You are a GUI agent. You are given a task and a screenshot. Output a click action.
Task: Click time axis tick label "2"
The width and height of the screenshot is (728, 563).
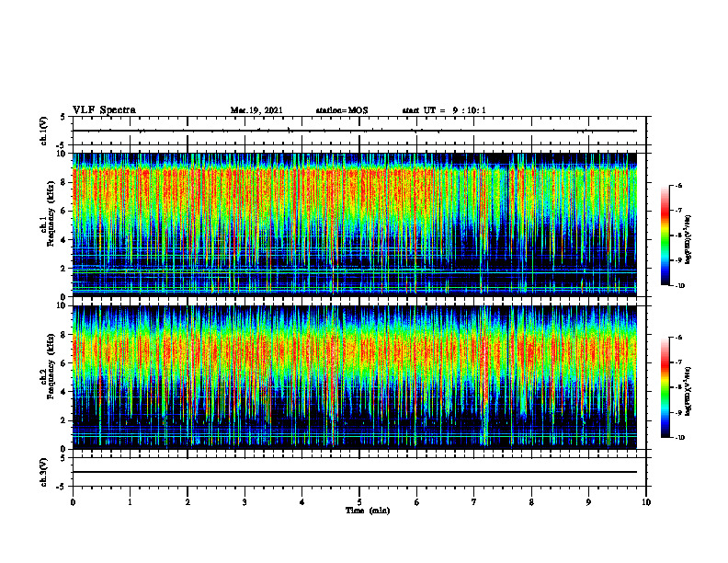tap(188, 502)
